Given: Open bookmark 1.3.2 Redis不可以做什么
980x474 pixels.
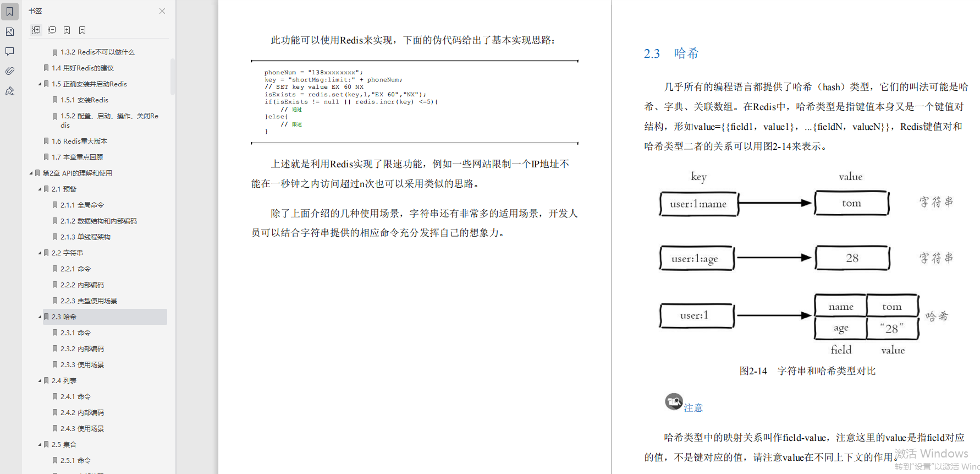Looking at the screenshot, I should (97, 52).
